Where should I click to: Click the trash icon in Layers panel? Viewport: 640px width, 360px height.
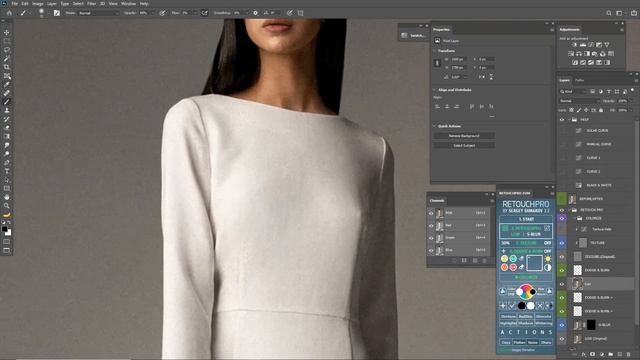[629, 354]
